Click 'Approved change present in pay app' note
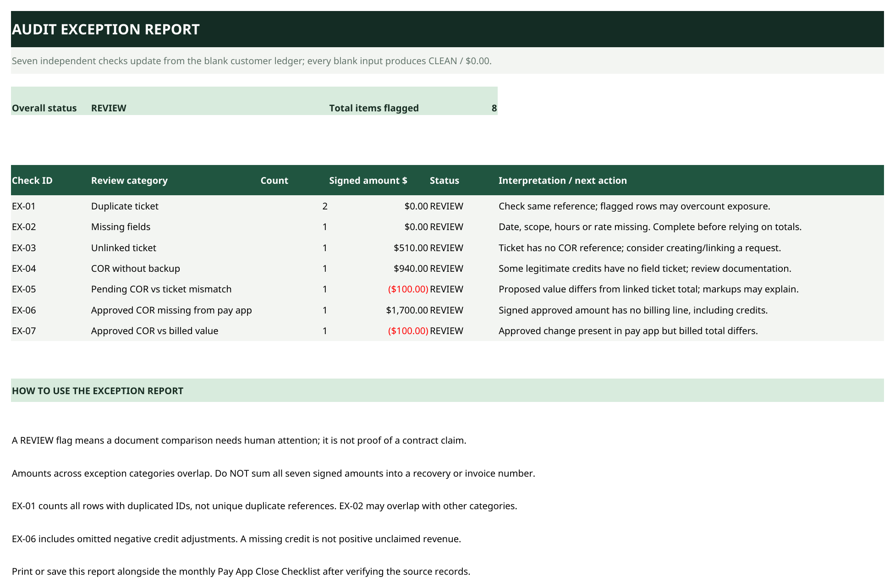The image size is (895, 588). pyautogui.click(x=628, y=331)
